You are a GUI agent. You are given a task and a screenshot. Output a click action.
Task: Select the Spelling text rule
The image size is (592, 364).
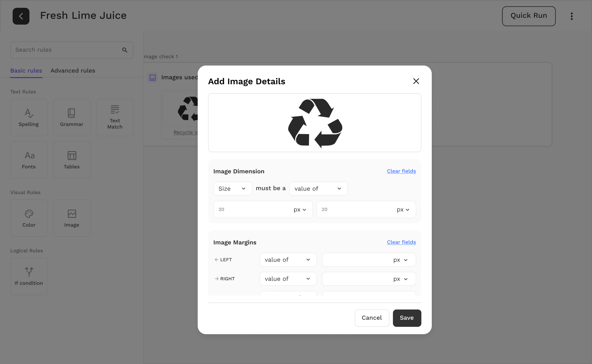[29, 117]
